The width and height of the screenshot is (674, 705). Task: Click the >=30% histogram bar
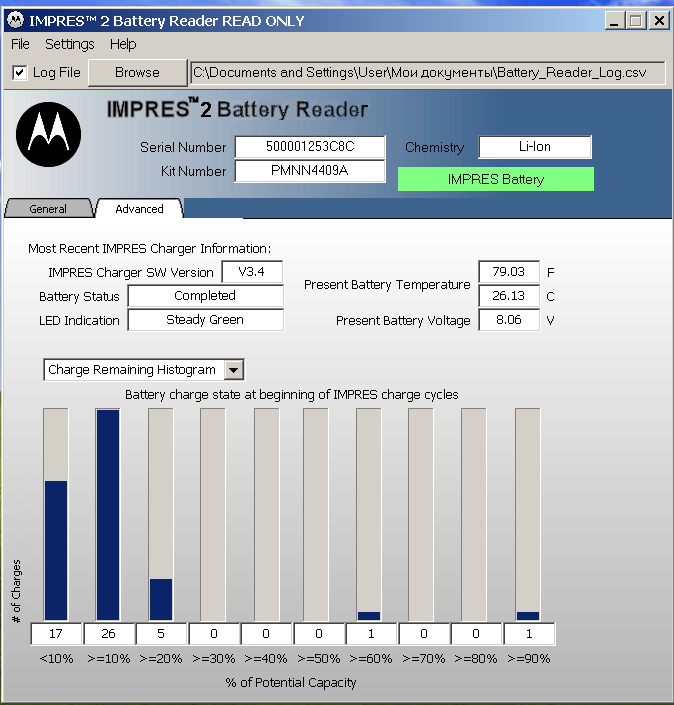[213, 514]
